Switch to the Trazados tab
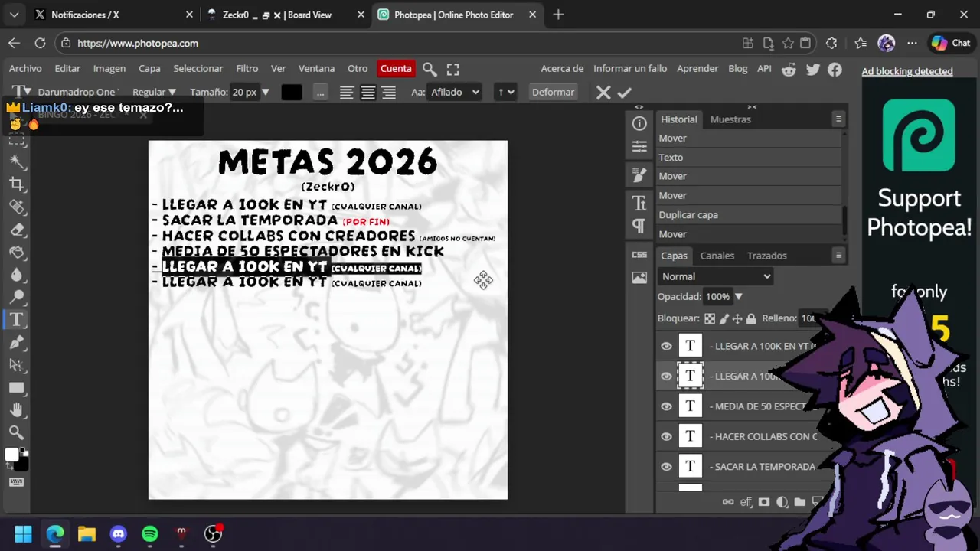The height and width of the screenshot is (551, 980). (x=767, y=256)
